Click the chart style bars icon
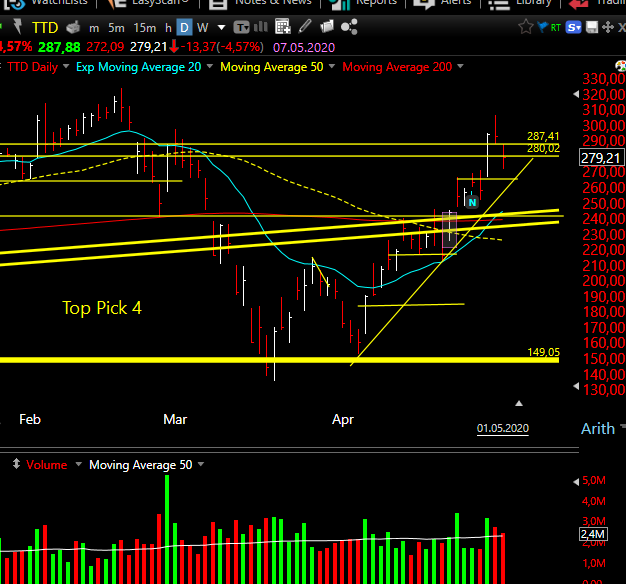The image size is (626, 584). (x=261, y=27)
